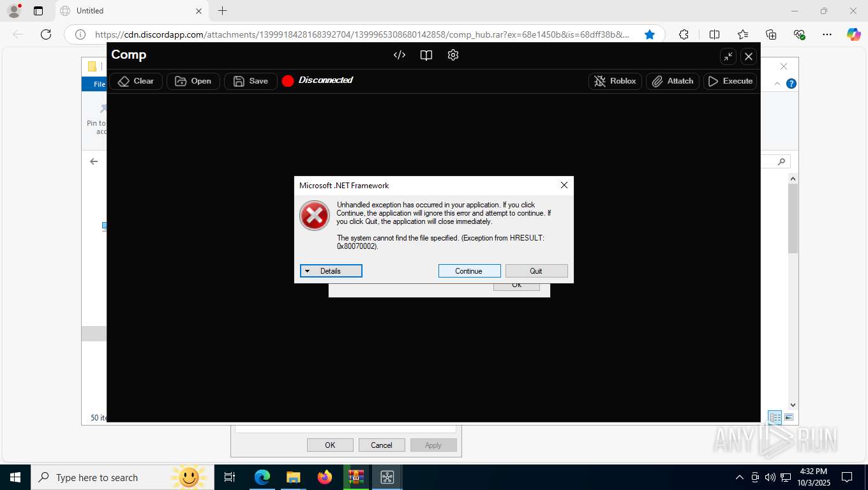Execute the script in Comp

(730, 81)
